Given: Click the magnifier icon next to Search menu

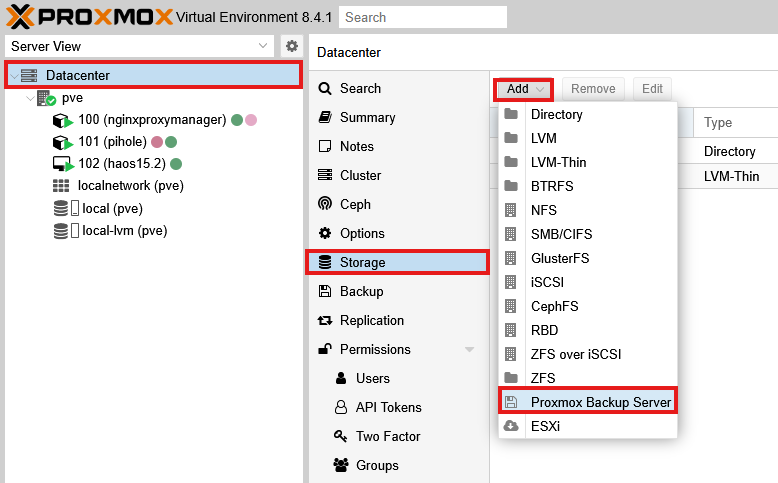Looking at the screenshot, I should tap(325, 88).
